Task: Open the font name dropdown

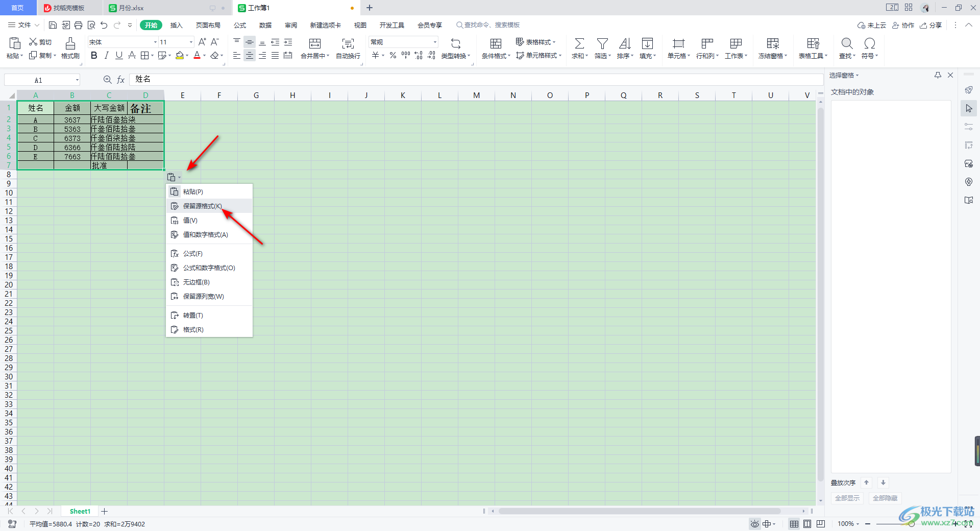Action: click(155, 42)
